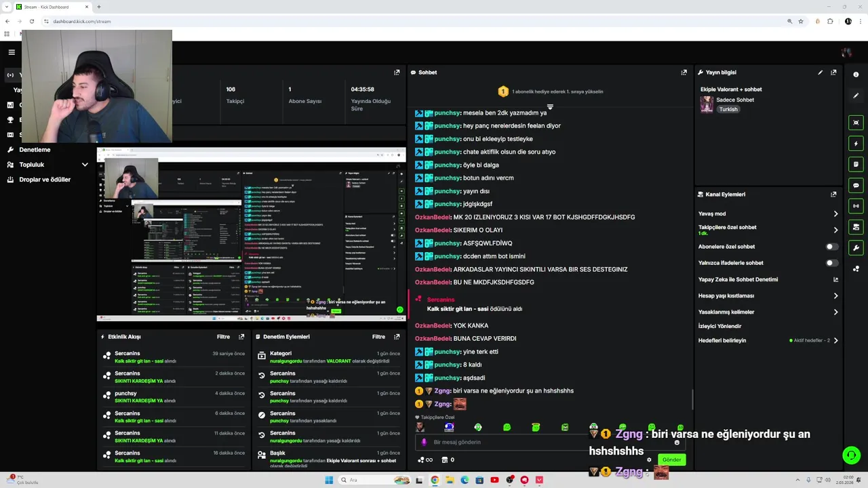Screen dimensions: 868x488
Task: Bookmark this page with star icon
Action: (801, 21)
